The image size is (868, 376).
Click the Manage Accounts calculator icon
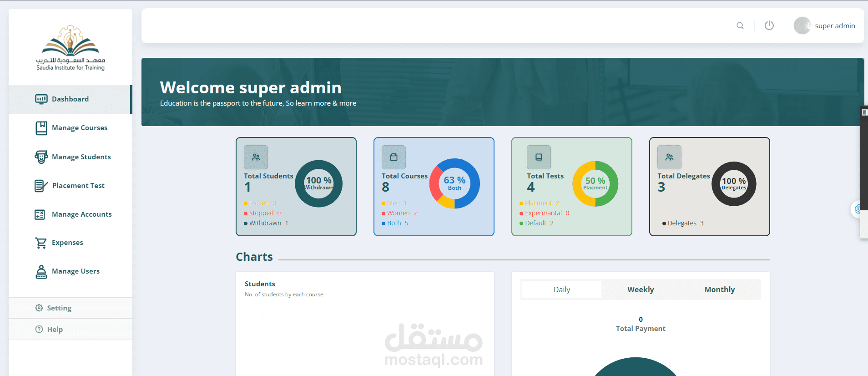40,214
